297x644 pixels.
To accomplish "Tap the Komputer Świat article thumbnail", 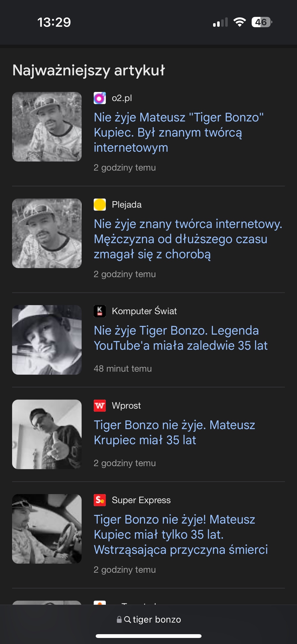I will pyautogui.click(x=47, y=340).
